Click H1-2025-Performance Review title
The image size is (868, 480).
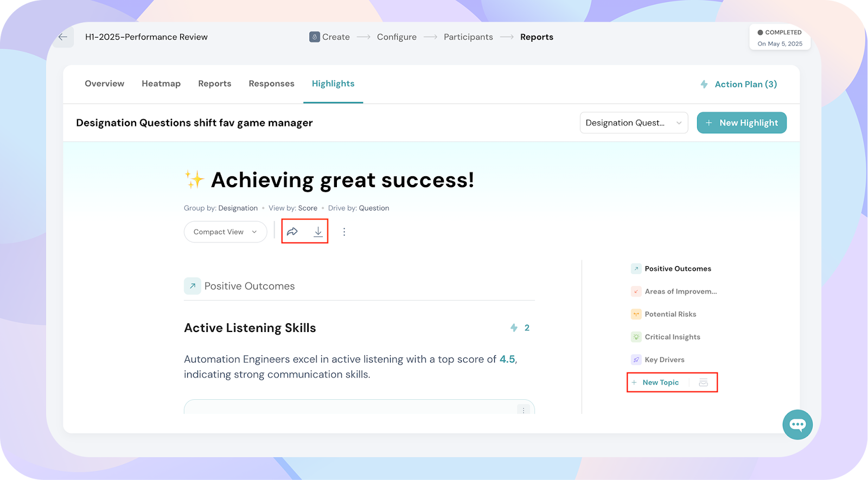[x=146, y=37]
